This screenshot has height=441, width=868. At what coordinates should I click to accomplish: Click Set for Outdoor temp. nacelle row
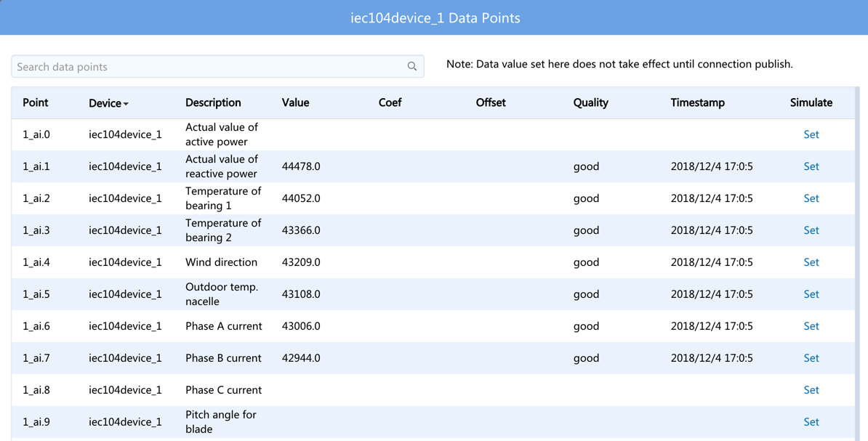pyautogui.click(x=811, y=294)
